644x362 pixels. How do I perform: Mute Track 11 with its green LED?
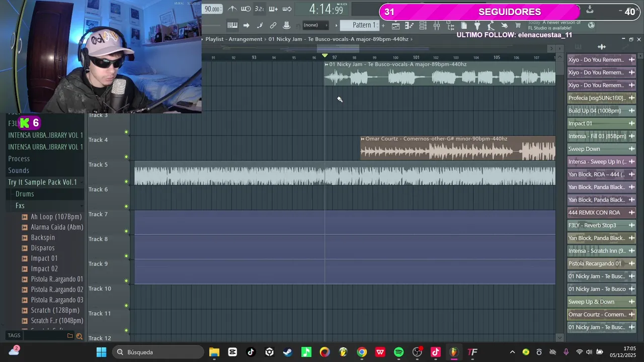tap(126, 330)
